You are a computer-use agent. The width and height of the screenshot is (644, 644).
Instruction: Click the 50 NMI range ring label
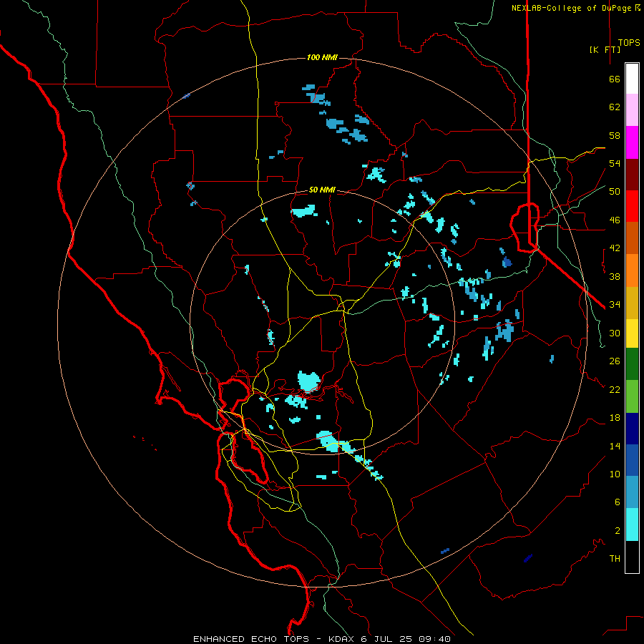click(322, 190)
